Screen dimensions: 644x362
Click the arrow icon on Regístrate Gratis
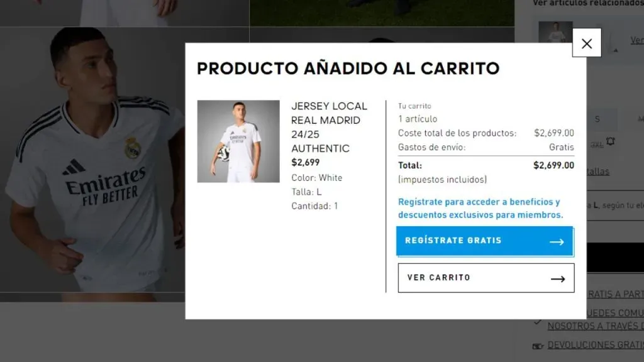(557, 242)
